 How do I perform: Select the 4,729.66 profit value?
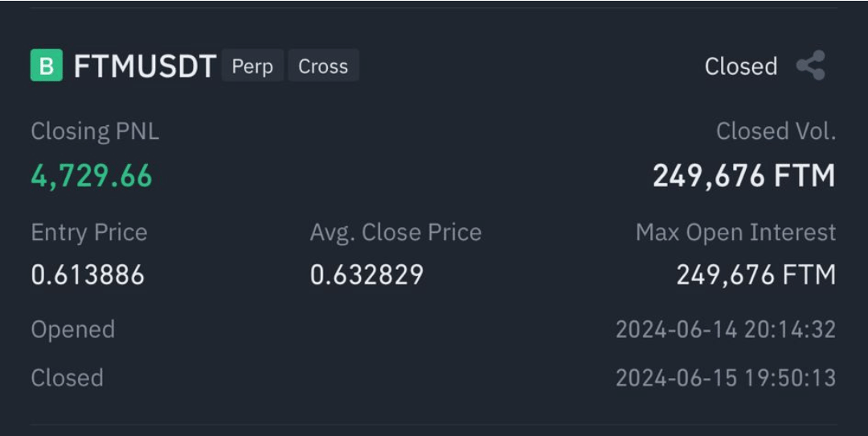(92, 176)
